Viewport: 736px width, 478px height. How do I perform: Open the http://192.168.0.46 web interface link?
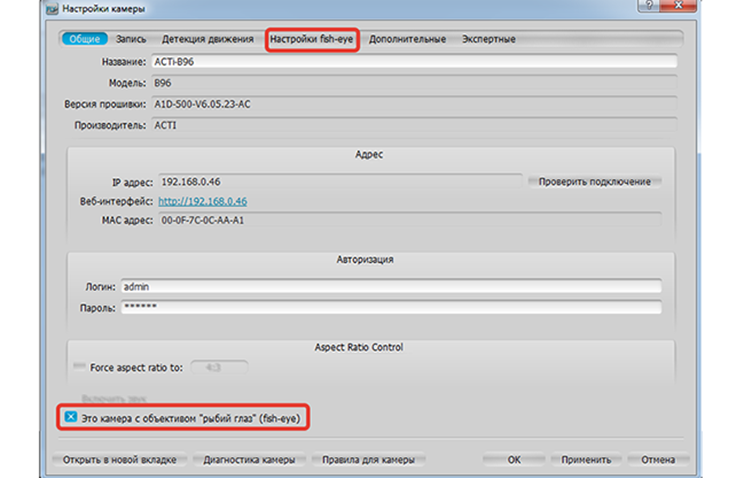202,201
